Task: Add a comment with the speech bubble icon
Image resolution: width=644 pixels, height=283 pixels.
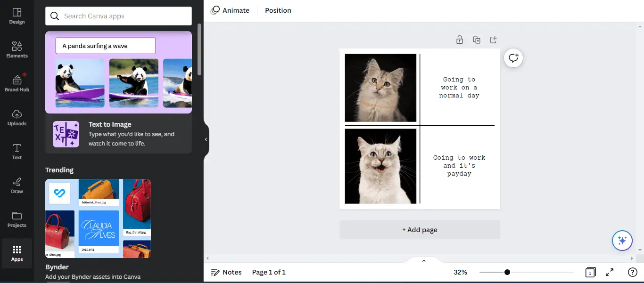Action: (513, 57)
